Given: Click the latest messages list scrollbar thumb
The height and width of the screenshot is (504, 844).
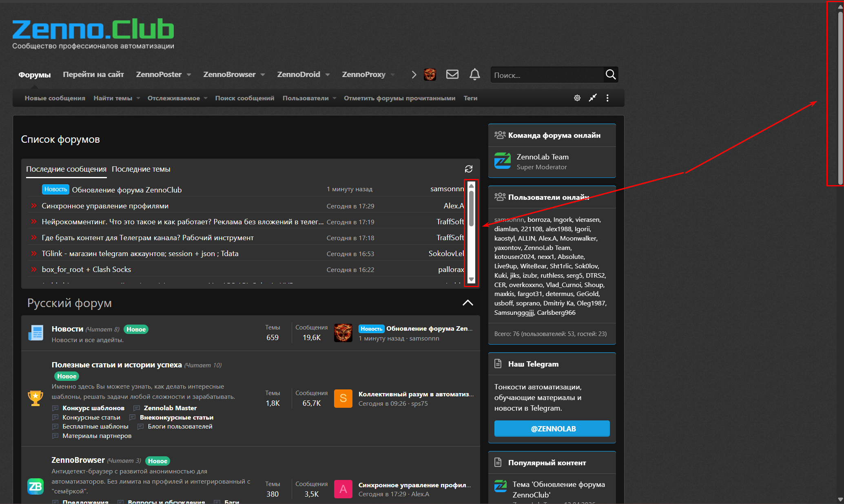Looking at the screenshot, I should pyautogui.click(x=471, y=208).
